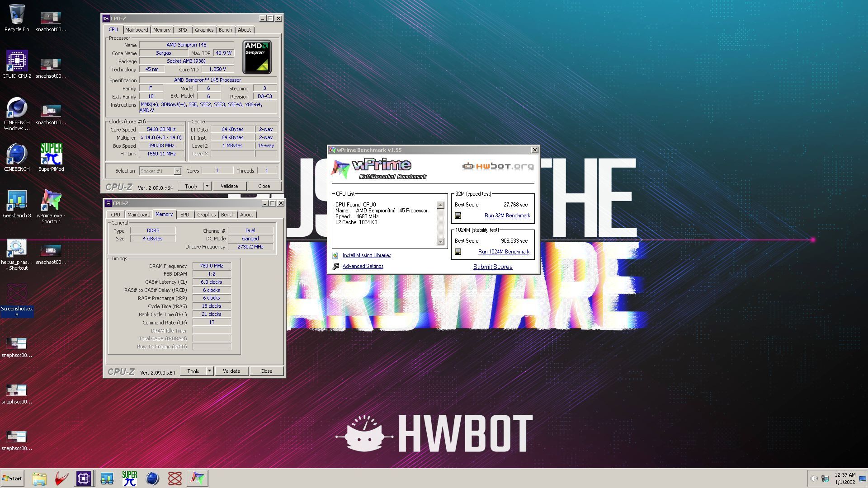Save the 32M score with floppy icon
The height and width of the screenshot is (488, 868).
click(458, 216)
